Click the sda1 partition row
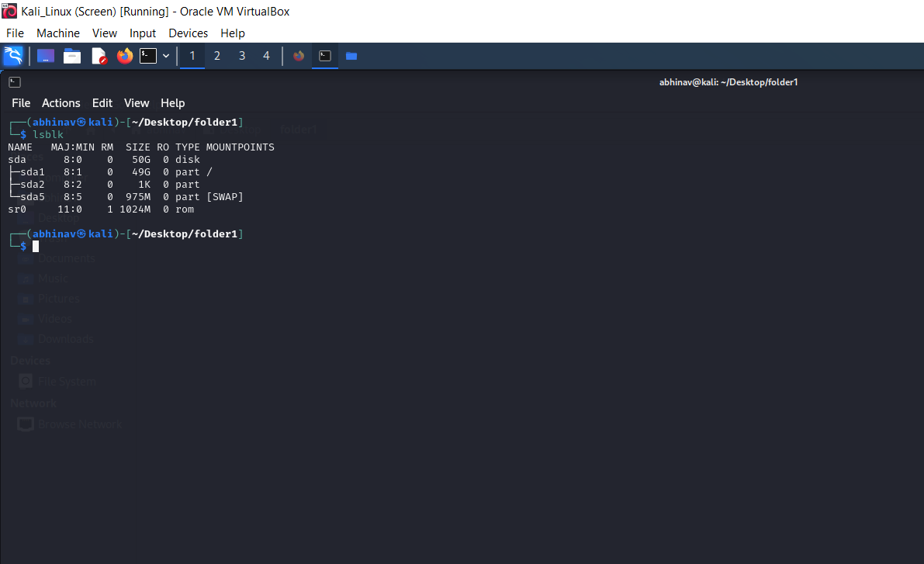Image resolution: width=924 pixels, height=564 pixels. [110, 172]
